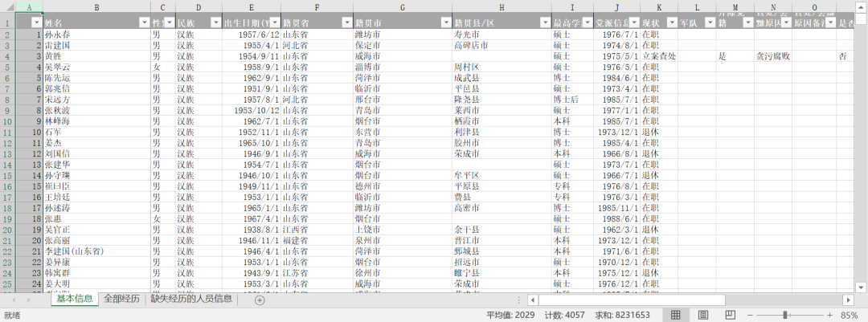Click 平均值: 2029 in status bar
This screenshot has height=322, width=868.
(511, 316)
